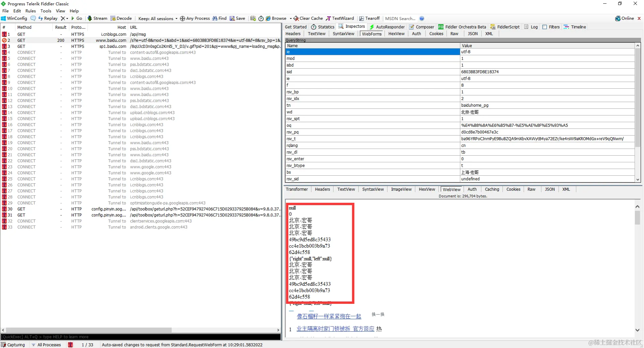
Task: Open the View menu
Action: click(60, 11)
